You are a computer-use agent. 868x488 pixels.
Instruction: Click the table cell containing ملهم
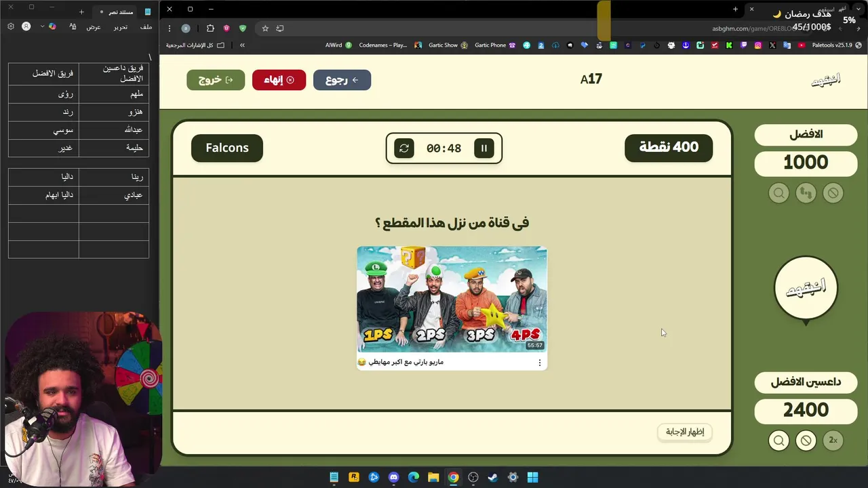pyautogui.click(x=114, y=94)
